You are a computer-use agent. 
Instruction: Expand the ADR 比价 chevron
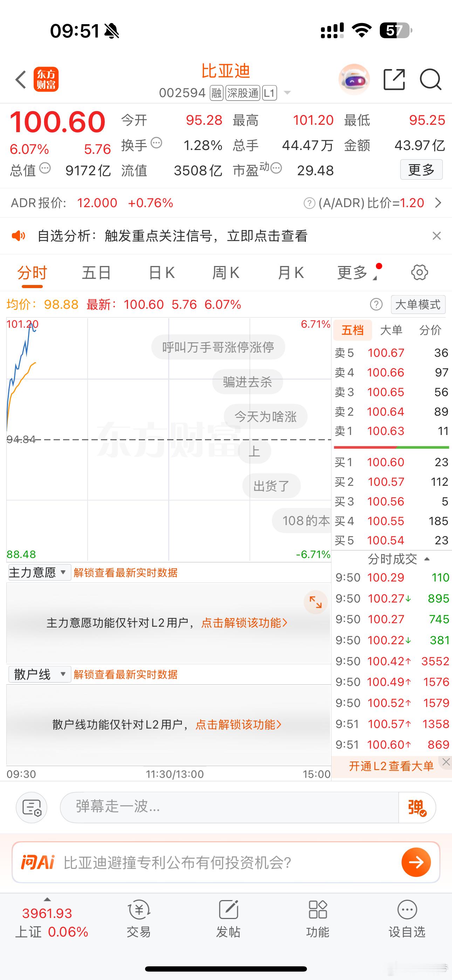(x=438, y=203)
